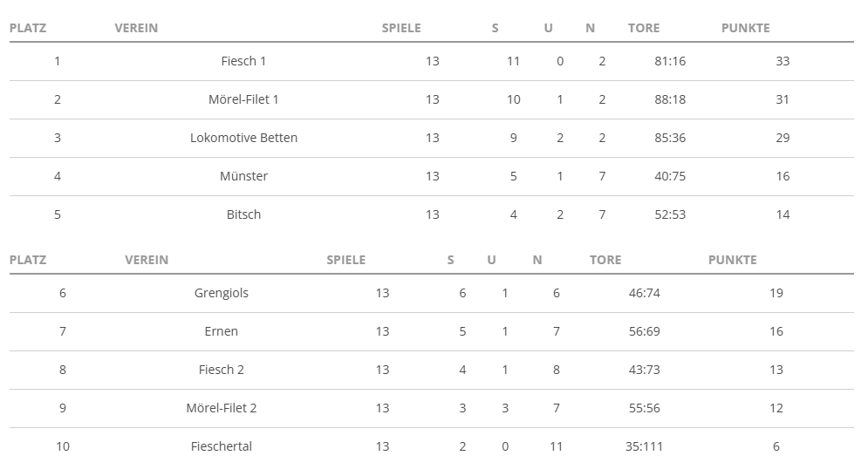The width and height of the screenshot is (868, 476).
Task: Click the VEREIN header above Fiesch 1
Action: click(x=136, y=28)
